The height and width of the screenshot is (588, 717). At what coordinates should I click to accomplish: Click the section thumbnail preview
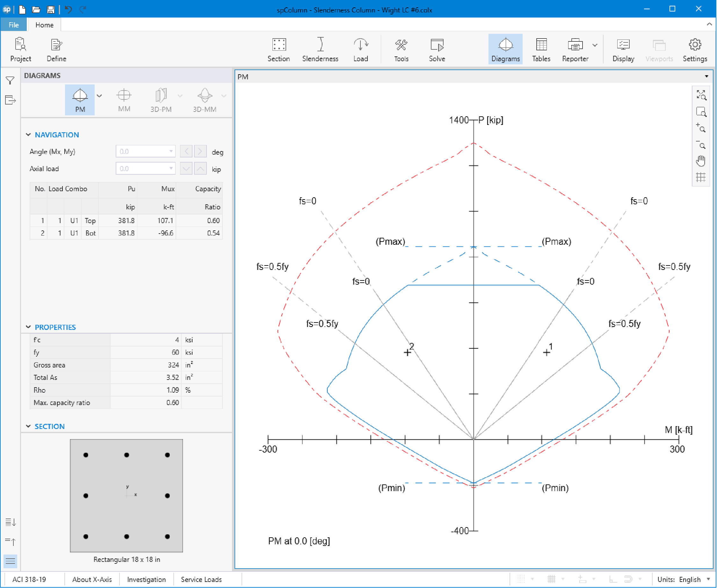(x=126, y=496)
